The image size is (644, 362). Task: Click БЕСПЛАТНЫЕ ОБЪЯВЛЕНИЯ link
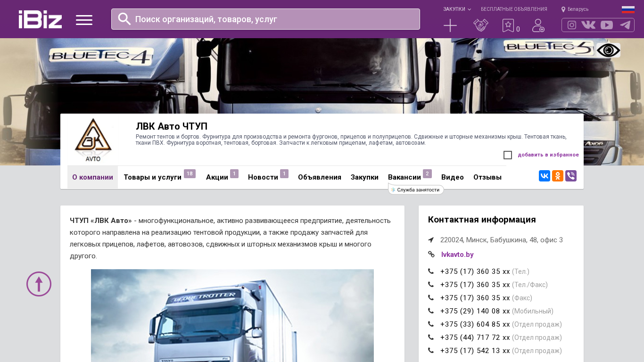click(x=514, y=9)
